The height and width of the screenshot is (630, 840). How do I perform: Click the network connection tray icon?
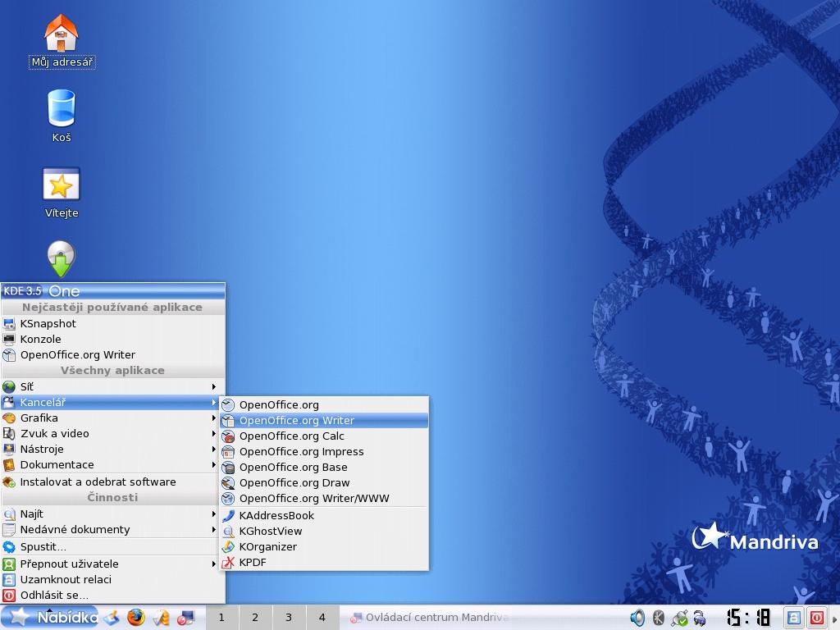coord(679,619)
